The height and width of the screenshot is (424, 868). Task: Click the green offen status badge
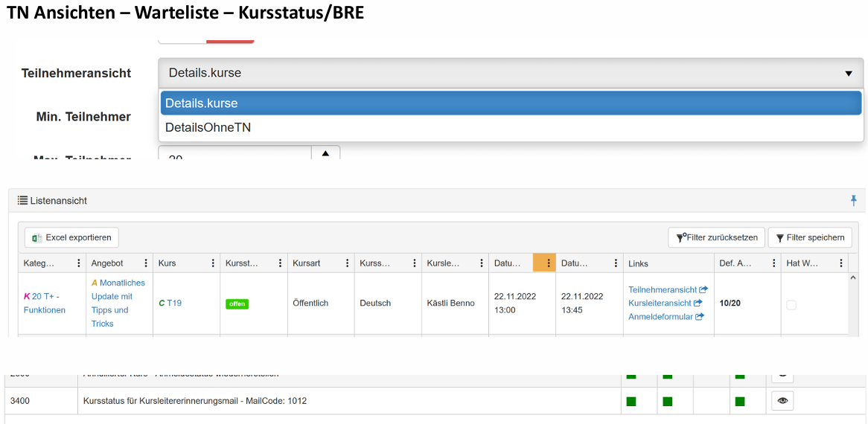pyautogui.click(x=237, y=304)
